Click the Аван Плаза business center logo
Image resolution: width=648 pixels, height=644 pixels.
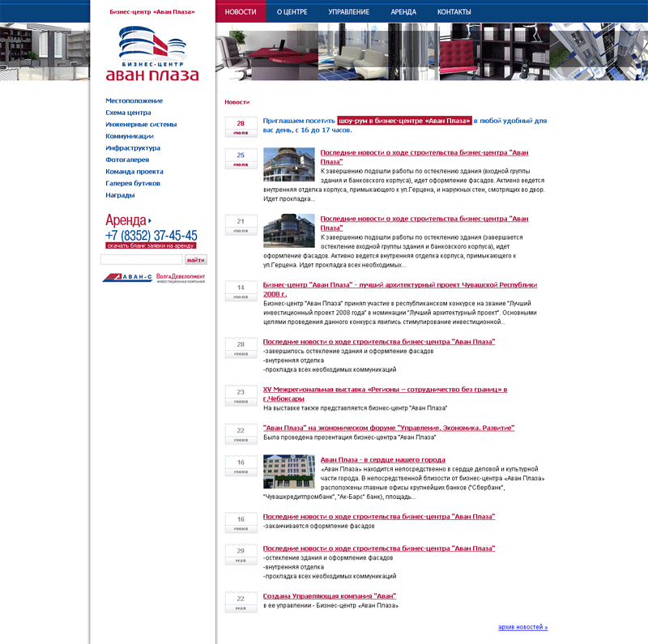coord(152,53)
